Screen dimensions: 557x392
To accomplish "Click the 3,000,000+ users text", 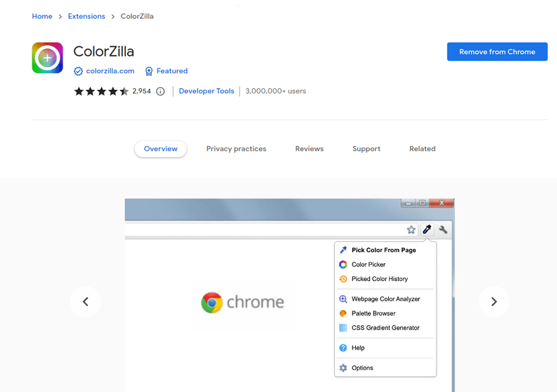I will pyautogui.click(x=276, y=91).
